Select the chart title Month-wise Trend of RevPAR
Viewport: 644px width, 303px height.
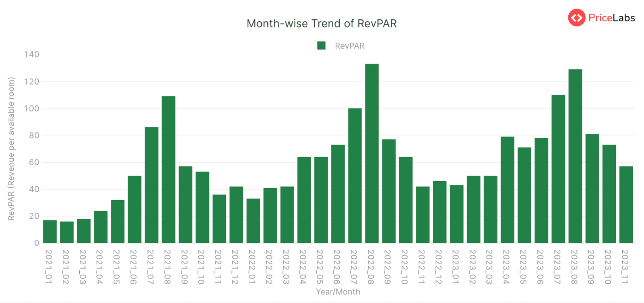[x=322, y=23]
